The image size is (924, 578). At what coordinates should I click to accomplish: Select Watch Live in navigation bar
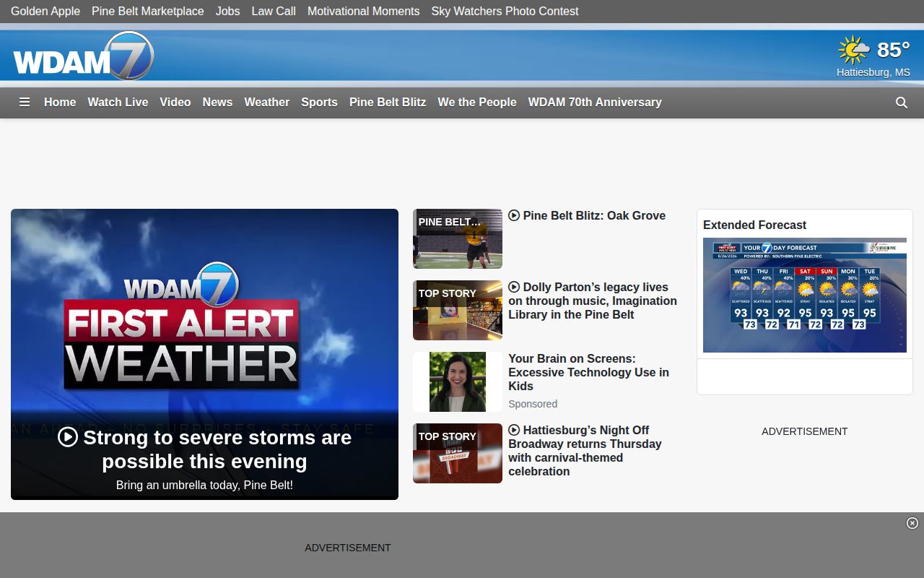point(118,103)
